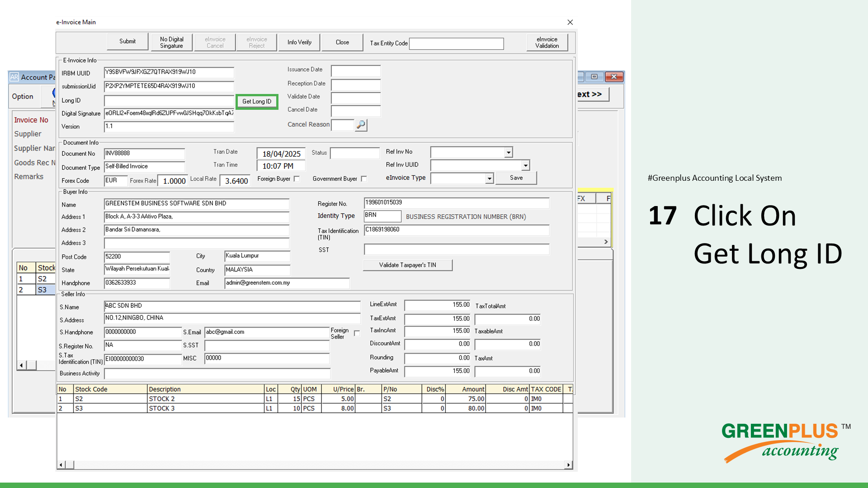Click the Post Code field 52200
The image size is (868, 488).
(x=137, y=257)
